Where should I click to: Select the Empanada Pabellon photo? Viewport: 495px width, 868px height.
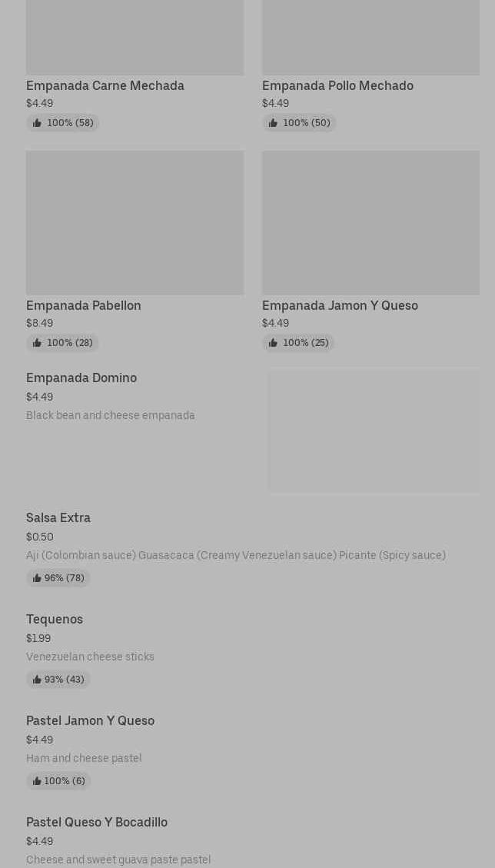[135, 222]
